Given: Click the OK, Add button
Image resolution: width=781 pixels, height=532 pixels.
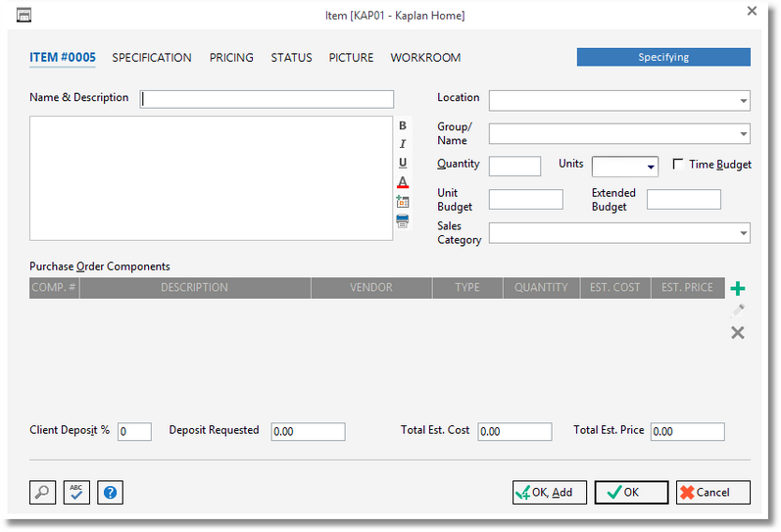Looking at the screenshot, I should tap(550, 492).
